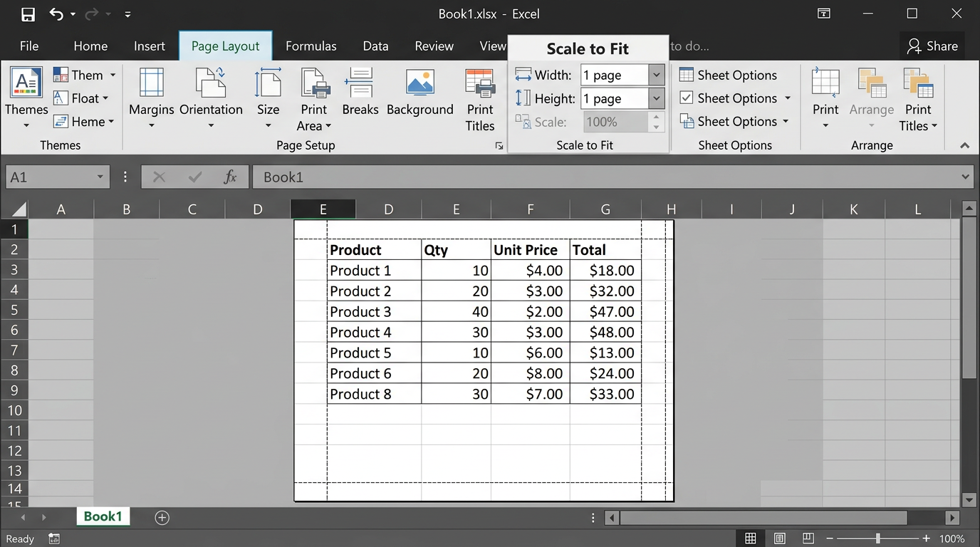Switch to Page Layout view in status bar
This screenshot has width=980, height=547.
pyautogui.click(x=780, y=538)
